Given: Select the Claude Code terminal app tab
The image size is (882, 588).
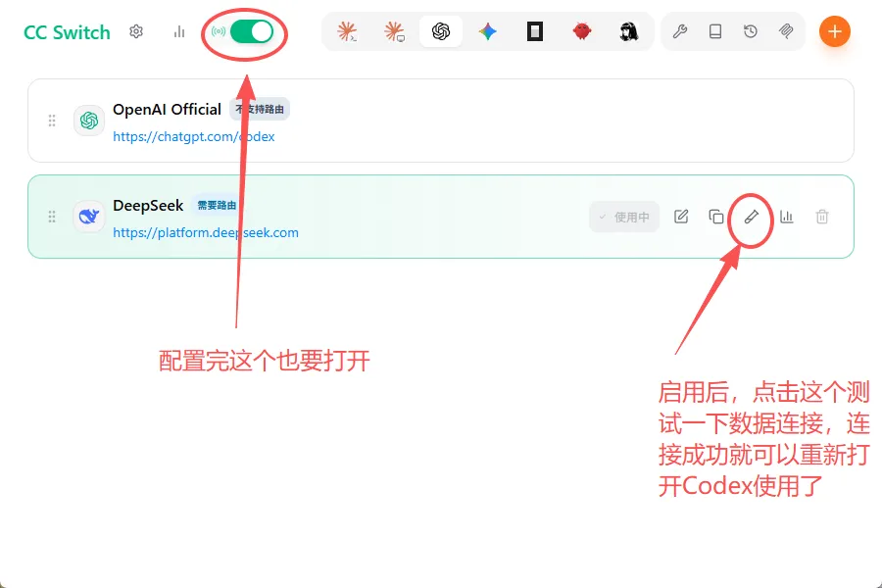Looking at the screenshot, I should coord(347,31).
